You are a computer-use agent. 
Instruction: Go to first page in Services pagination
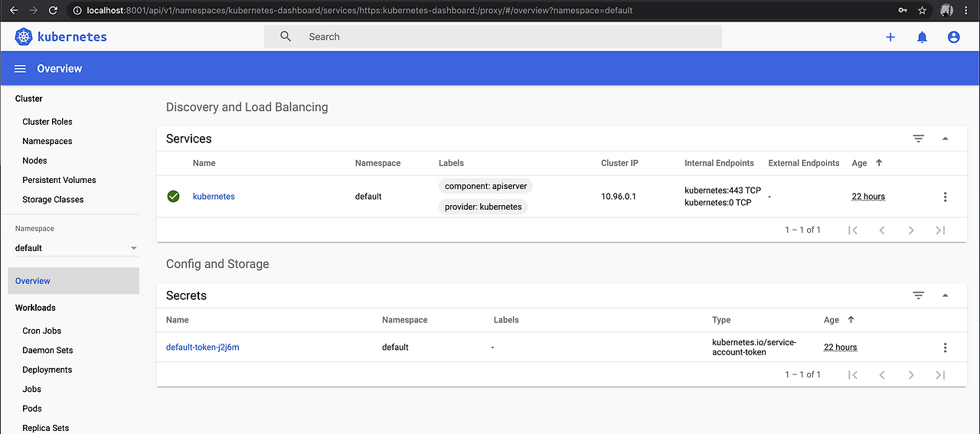tap(853, 230)
